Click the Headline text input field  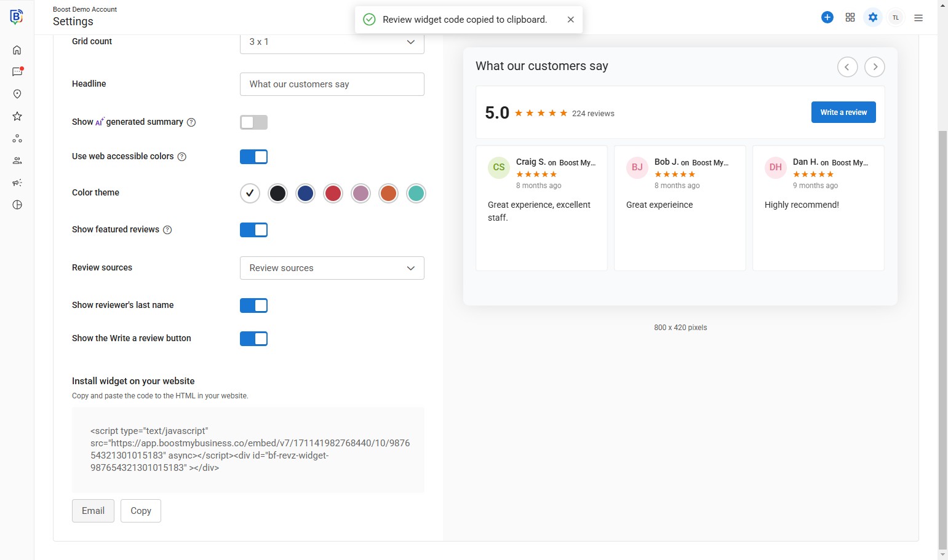pos(332,84)
